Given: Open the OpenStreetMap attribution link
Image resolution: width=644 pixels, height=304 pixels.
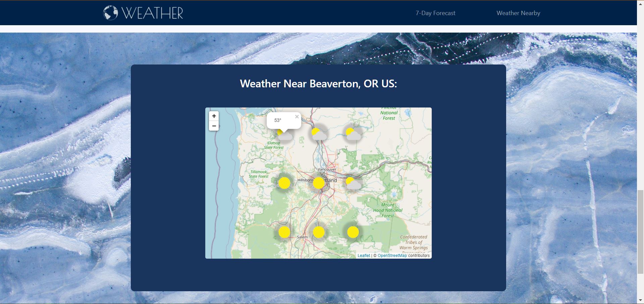Looking at the screenshot, I should click(392, 256).
